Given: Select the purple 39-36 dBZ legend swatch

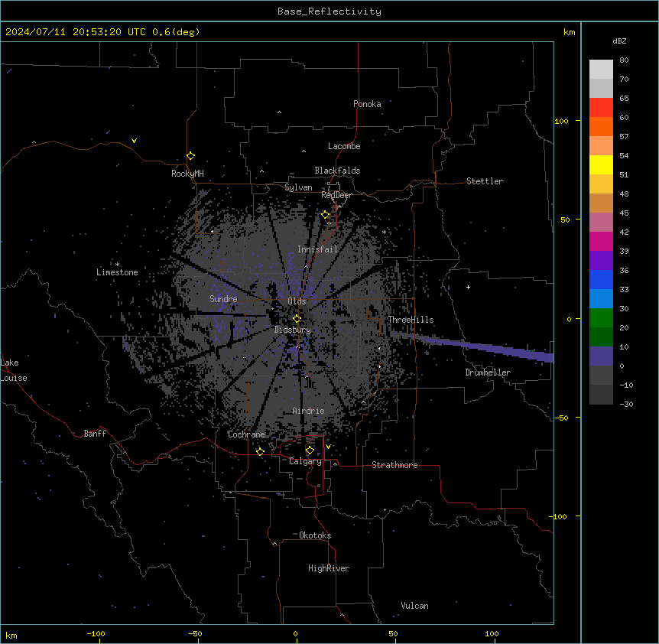Looking at the screenshot, I should coord(601,260).
